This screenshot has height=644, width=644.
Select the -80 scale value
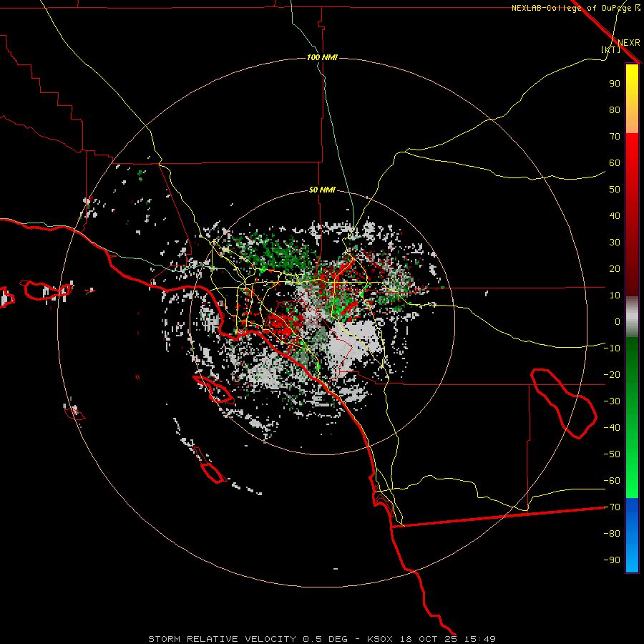[x=612, y=534]
